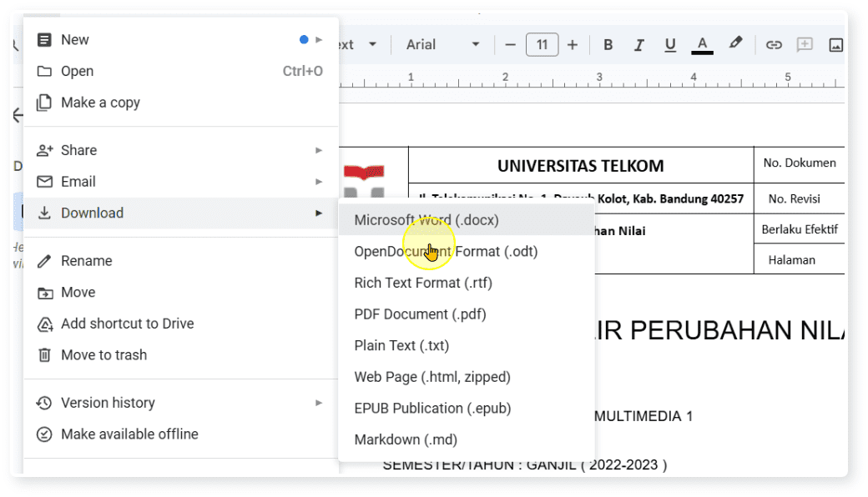The width and height of the screenshot is (868, 497).
Task: Open the text color picker
Action: coord(702,45)
